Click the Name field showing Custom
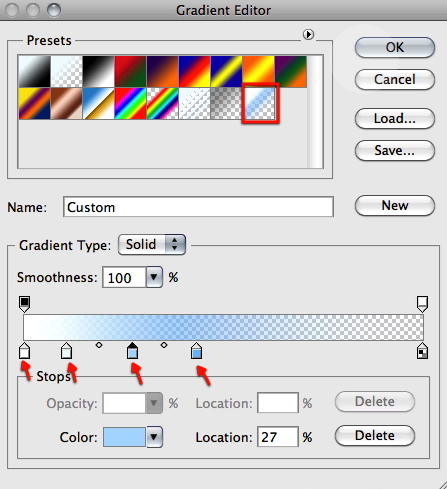Image resolution: width=447 pixels, height=489 pixels. click(198, 207)
